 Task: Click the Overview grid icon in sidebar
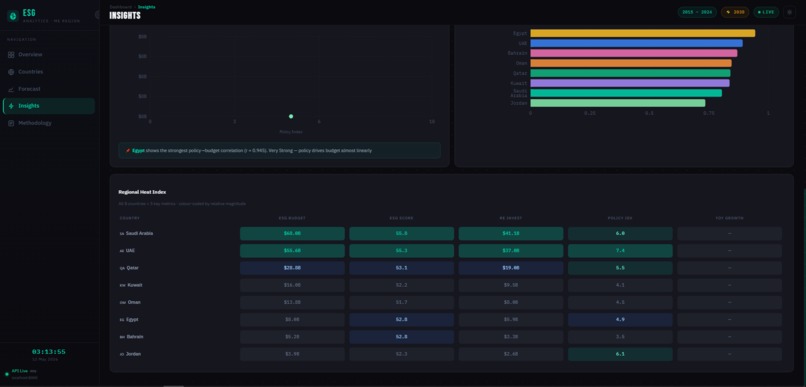coord(11,55)
